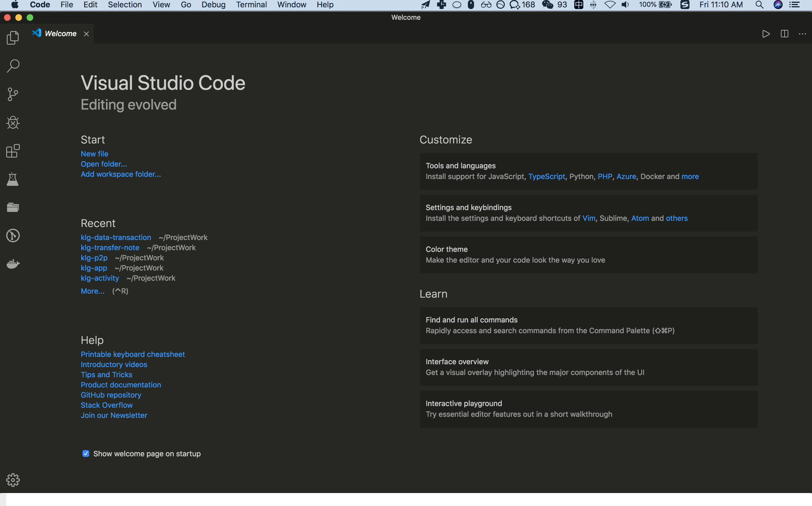Click the Wi-Fi status icon

(610, 5)
